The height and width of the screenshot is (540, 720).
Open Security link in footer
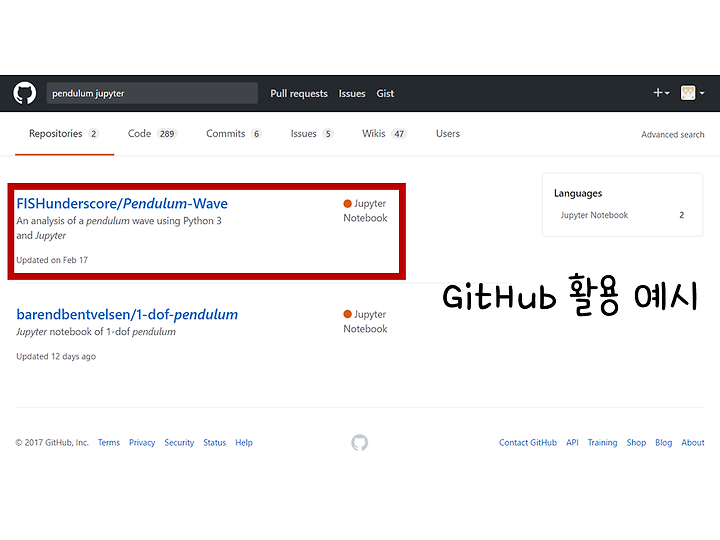pos(179,443)
